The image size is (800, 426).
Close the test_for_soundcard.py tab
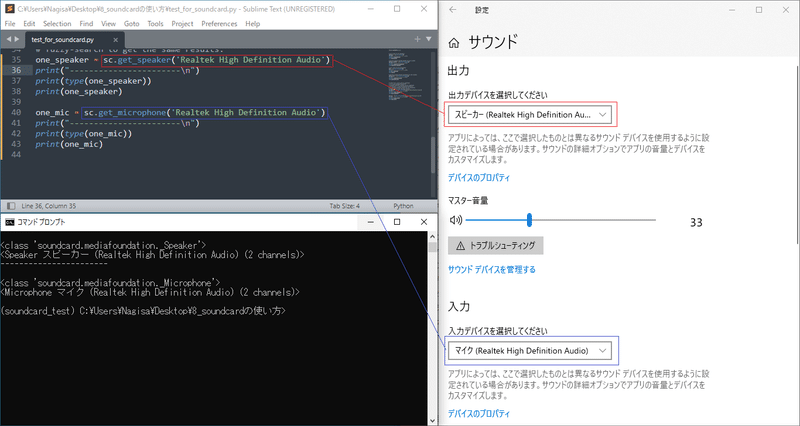(x=115, y=40)
